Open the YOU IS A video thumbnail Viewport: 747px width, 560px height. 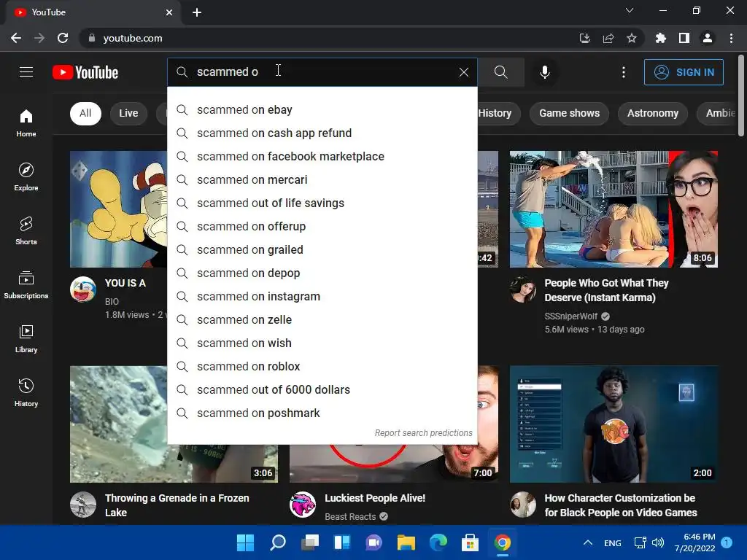(119, 209)
